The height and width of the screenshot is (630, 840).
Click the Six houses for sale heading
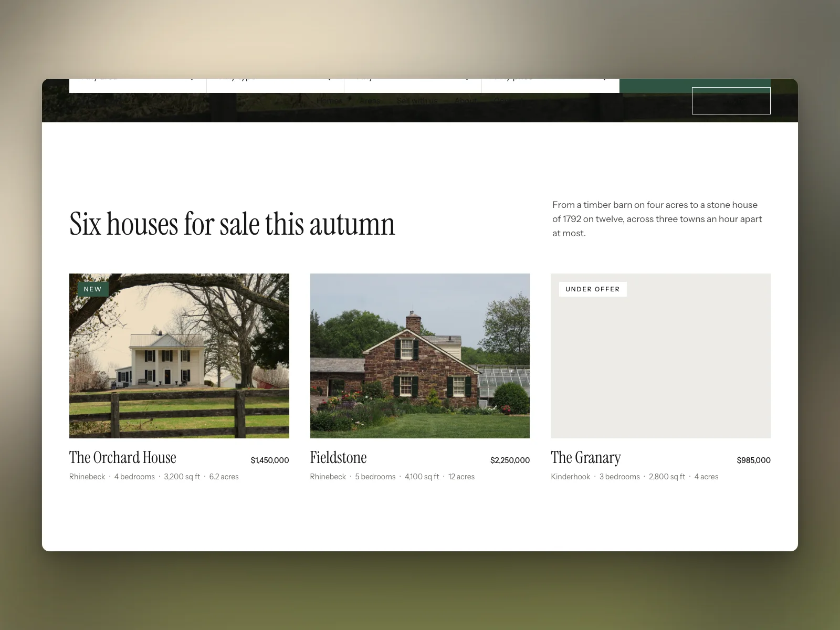point(232,224)
